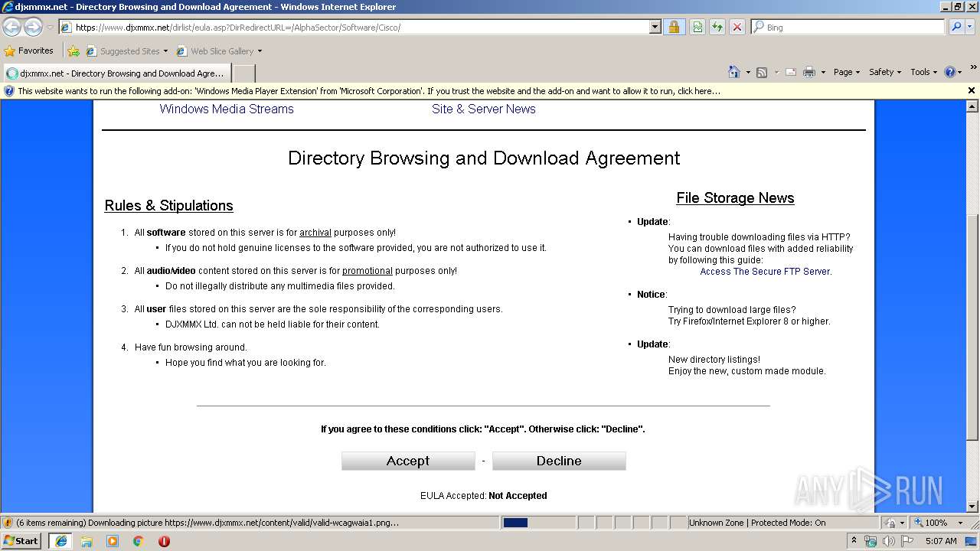980x551 pixels.
Task: Open Windows Media Player in taskbar
Action: point(113,541)
